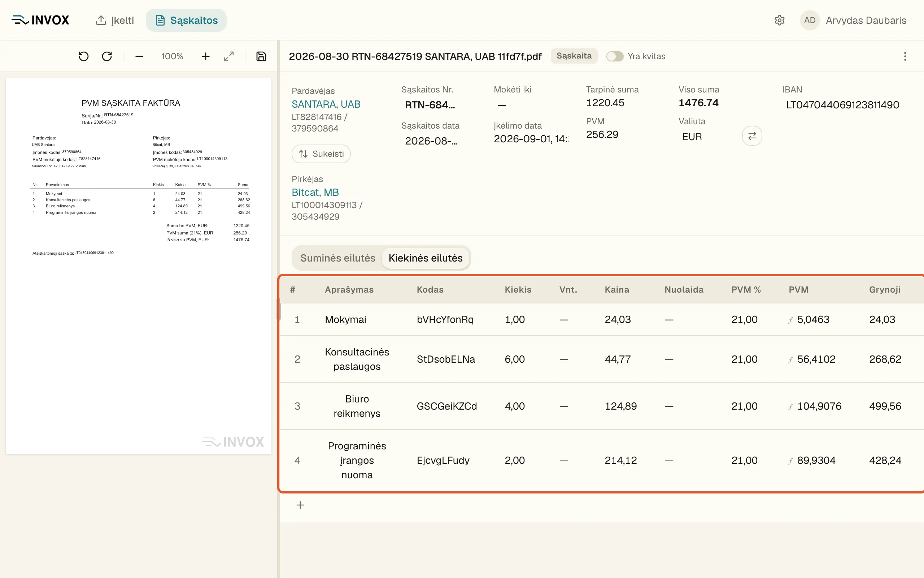This screenshot has width=924, height=578.
Task: Zoom in the PDF preview
Action: coord(205,57)
